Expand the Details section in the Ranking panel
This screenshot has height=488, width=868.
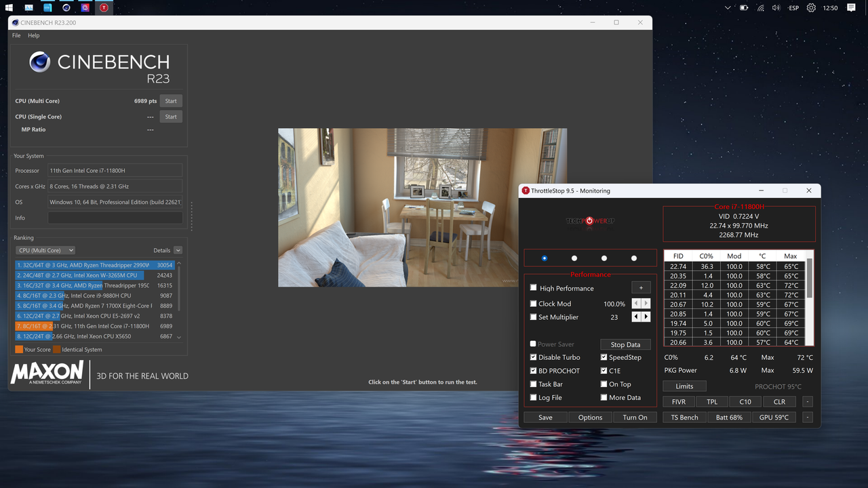(x=178, y=250)
